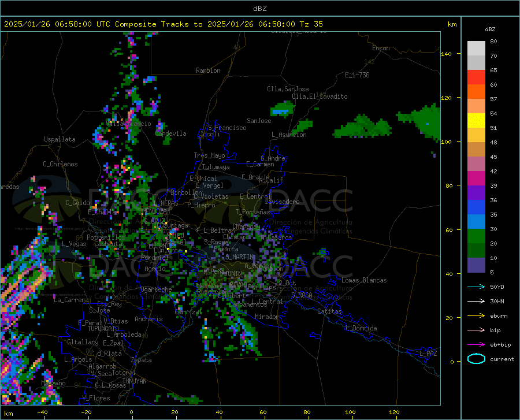Click the La_Carrera map label
The width and height of the screenshot is (520, 420).
pyautogui.click(x=71, y=300)
